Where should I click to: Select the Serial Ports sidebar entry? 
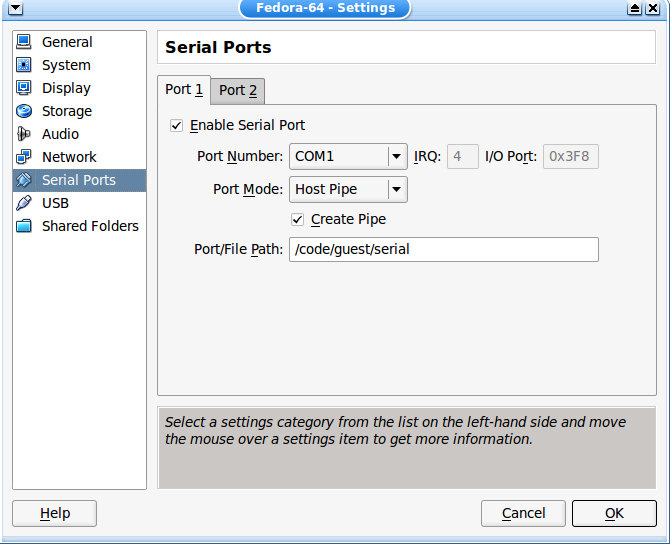pyautogui.click(x=79, y=180)
